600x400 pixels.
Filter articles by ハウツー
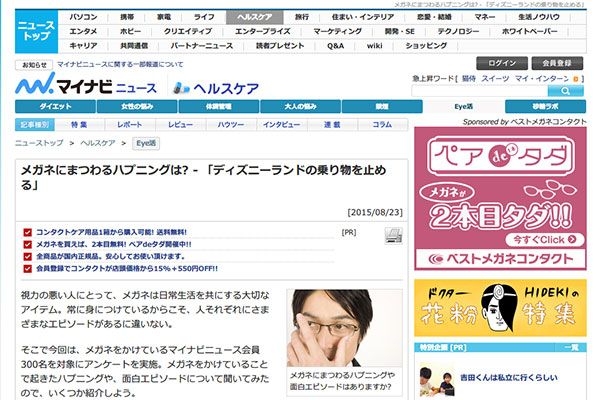231,124
